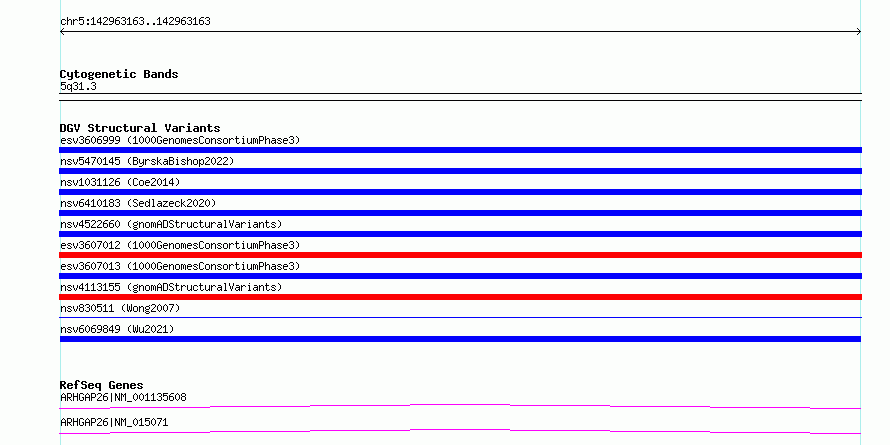Open nsv6410183 (Sedlazeck2020) variant label
The height and width of the screenshot is (445, 890).
pyautogui.click(x=138, y=203)
